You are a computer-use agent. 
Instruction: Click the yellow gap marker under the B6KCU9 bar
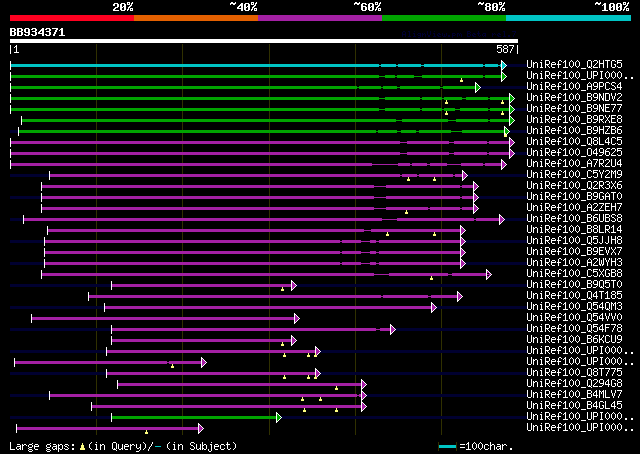[x=282, y=344]
